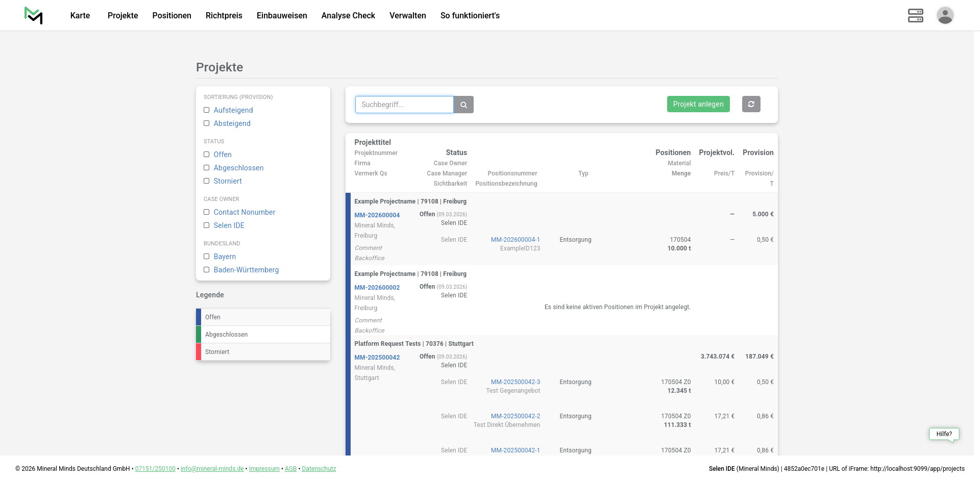Screen dimensions: 980x481
Task: Open the Positionen menu item
Action: 171,15
